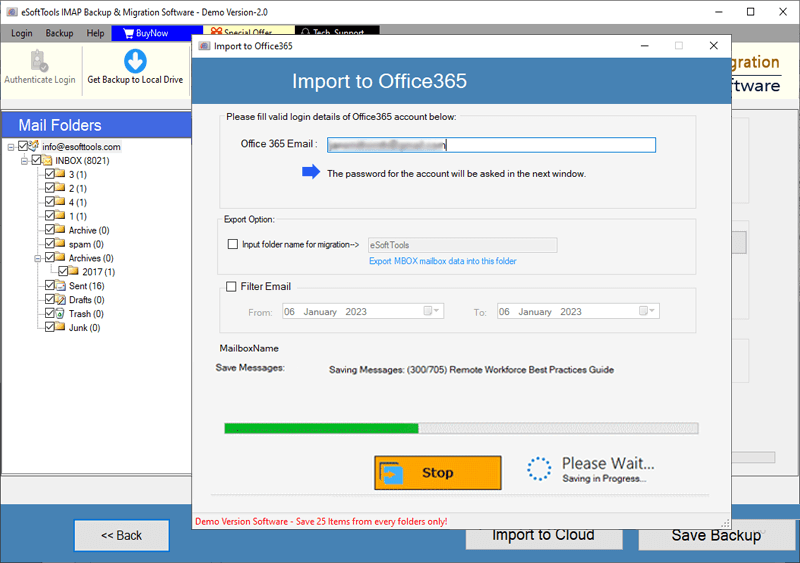Viewport: 800px width, 563px height.
Task: Click the info@esofttools.com account icon
Action: click(34, 146)
